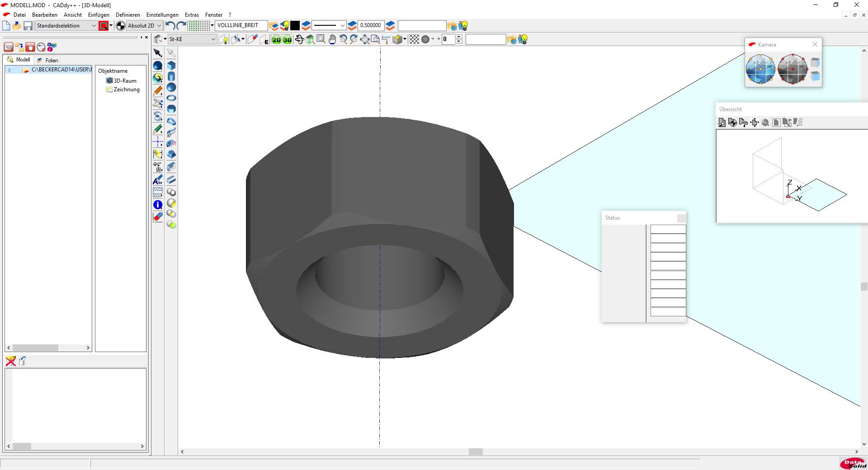Undo the last action
The width and height of the screenshot is (868, 470).
coord(170,26)
